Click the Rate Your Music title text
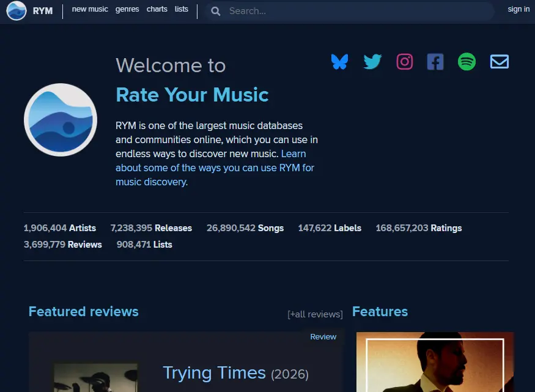 pyautogui.click(x=192, y=95)
